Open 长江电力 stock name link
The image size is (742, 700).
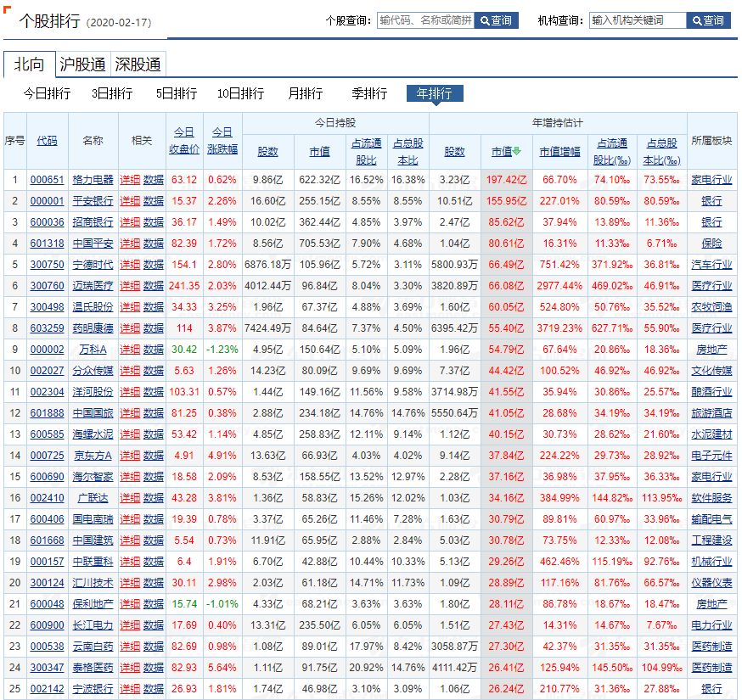93,625
